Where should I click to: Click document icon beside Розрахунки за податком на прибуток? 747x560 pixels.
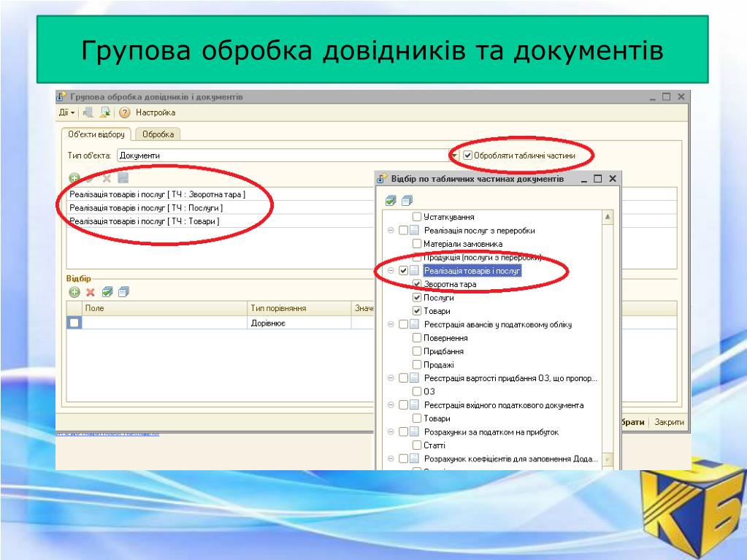point(415,432)
